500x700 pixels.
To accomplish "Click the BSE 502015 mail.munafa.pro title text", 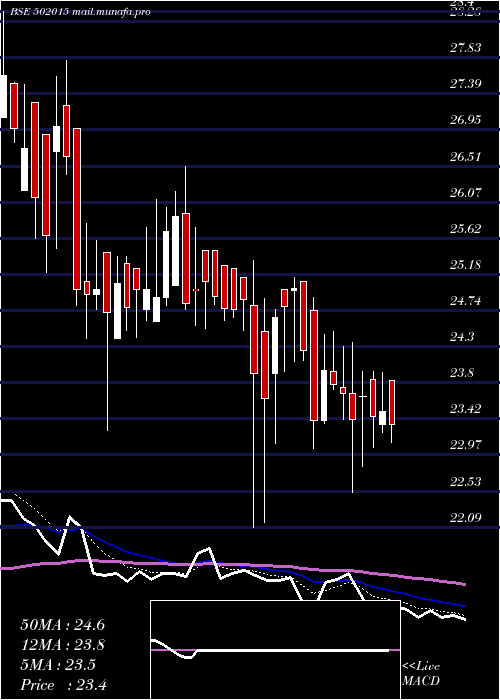I will pyautogui.click(x=78, y=12).
